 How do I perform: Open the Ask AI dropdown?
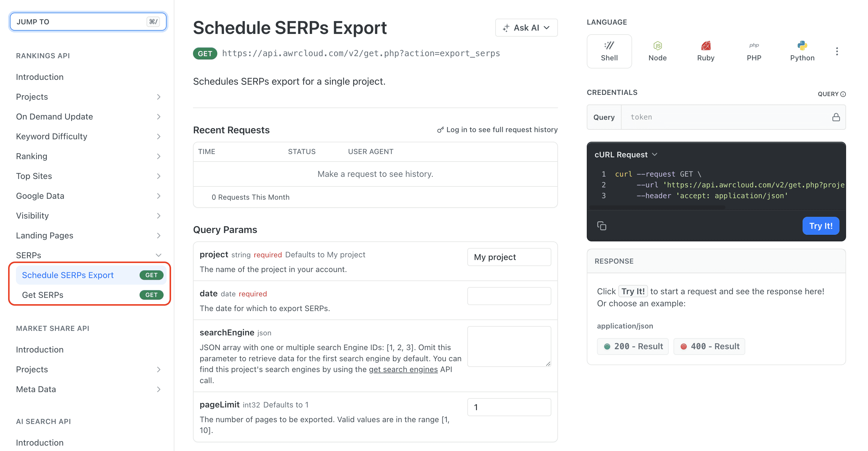[526, 28]
